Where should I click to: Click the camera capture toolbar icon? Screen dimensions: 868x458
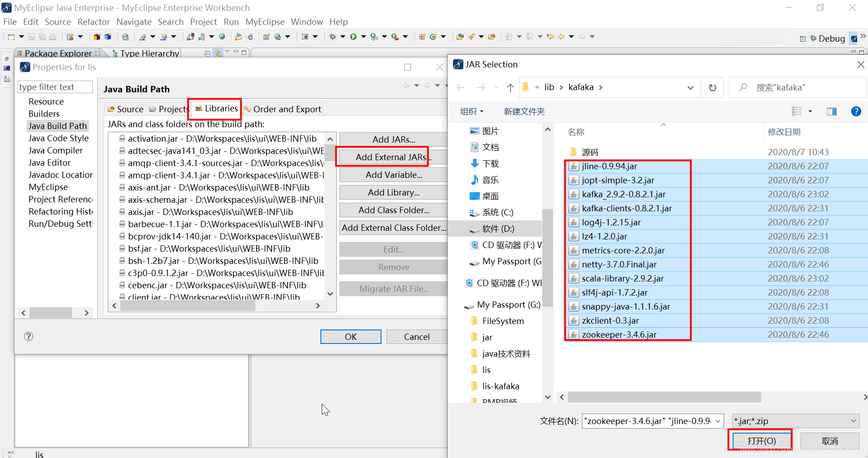(x=305, y=37)
